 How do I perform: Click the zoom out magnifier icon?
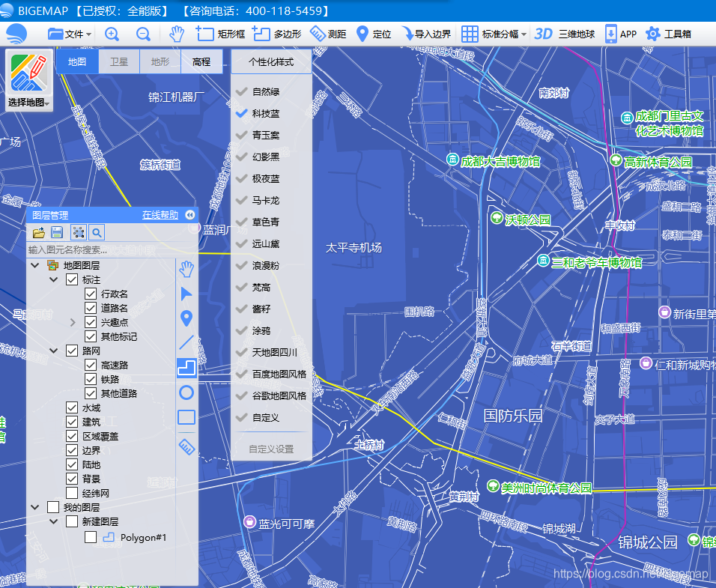[143, 34]
